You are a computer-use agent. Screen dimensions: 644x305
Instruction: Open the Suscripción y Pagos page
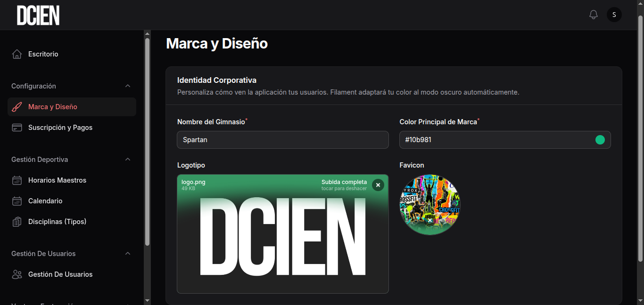pyautogui.click(x=61, y=127)
